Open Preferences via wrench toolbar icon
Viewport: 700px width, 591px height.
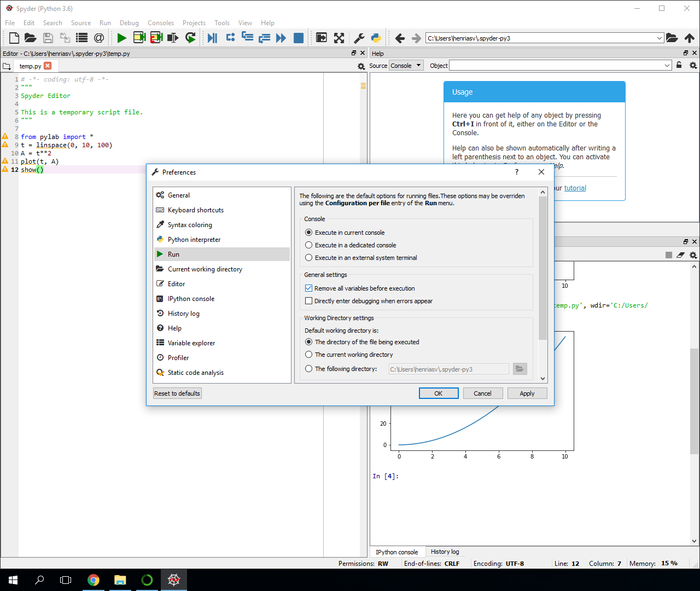click(359, 38)
